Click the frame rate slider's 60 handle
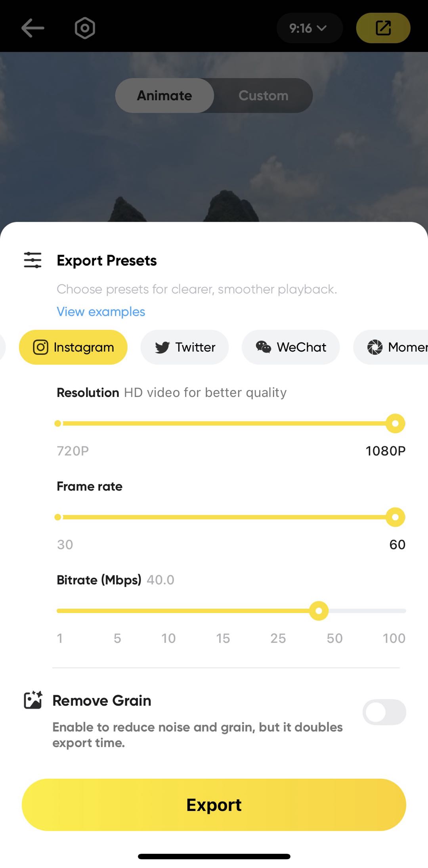 click(x=395, y=517)
